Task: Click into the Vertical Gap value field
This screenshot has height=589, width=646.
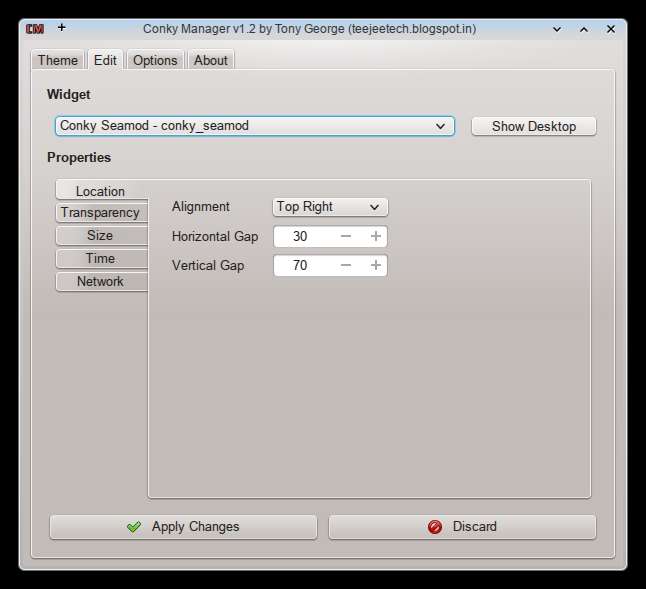Action: pyautogui.click(x=301, y=266)
